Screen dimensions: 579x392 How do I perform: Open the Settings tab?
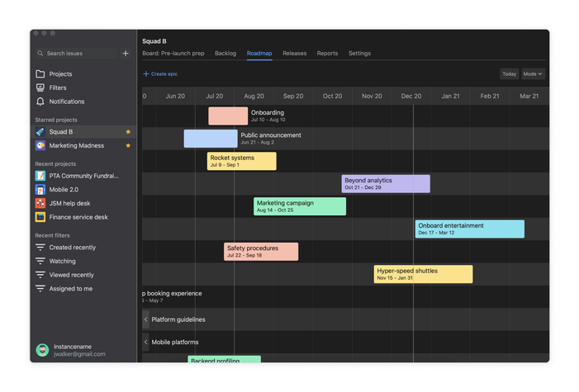[x=359, y=54]
